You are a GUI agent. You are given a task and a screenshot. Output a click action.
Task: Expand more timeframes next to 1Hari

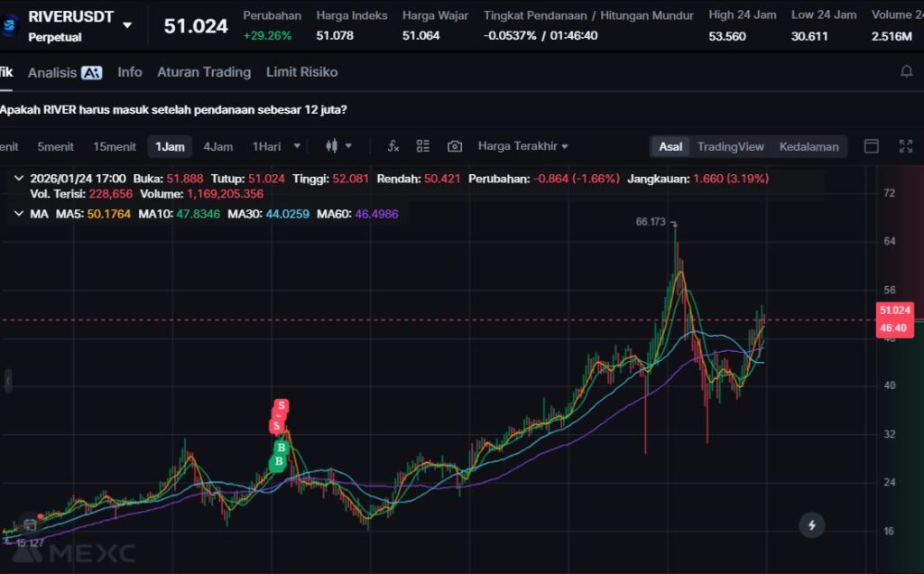297,146
